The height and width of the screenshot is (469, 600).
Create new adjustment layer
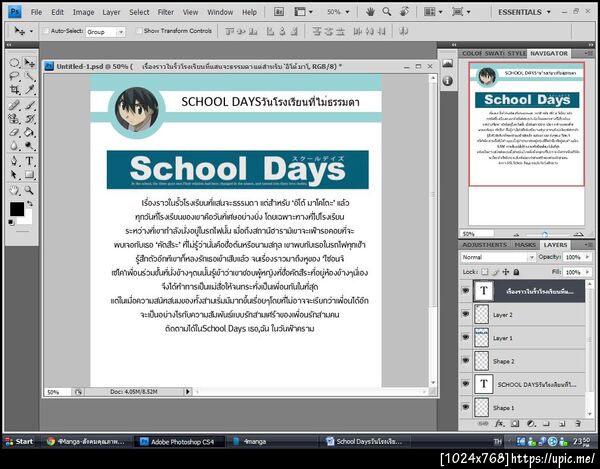531,423
